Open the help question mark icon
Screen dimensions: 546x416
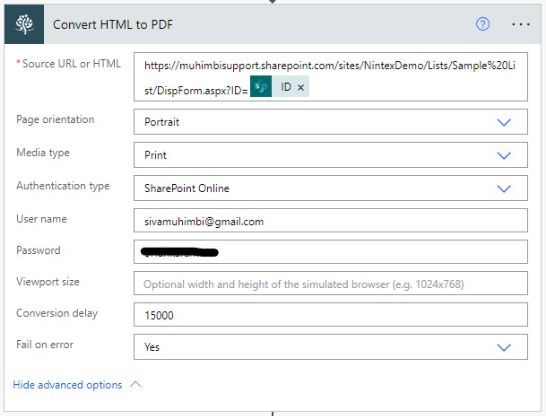point(483,24)
